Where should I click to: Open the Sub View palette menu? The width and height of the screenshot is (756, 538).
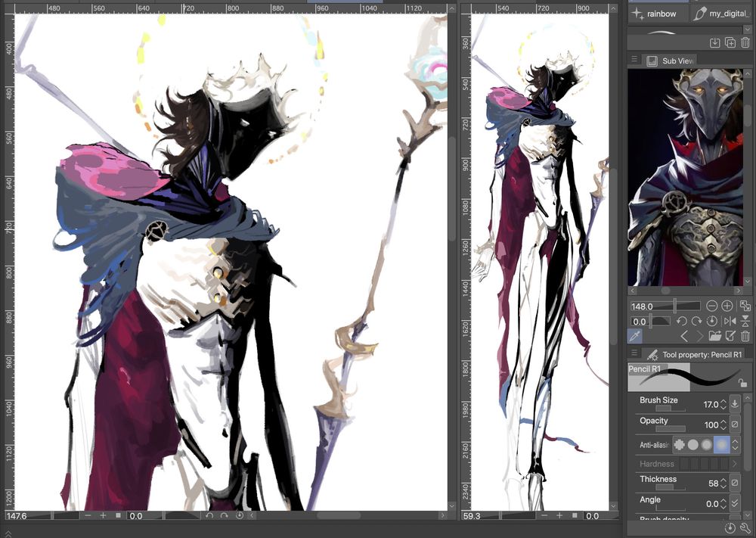[634, 60]
